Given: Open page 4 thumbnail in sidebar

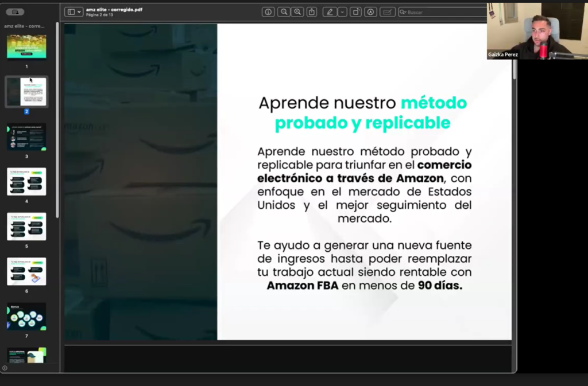Looking at the screenshot, I should pos(26,181).
